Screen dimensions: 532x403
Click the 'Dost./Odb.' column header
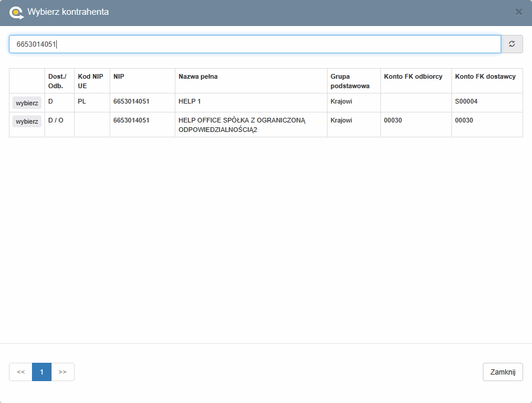[x=57, y=81]
